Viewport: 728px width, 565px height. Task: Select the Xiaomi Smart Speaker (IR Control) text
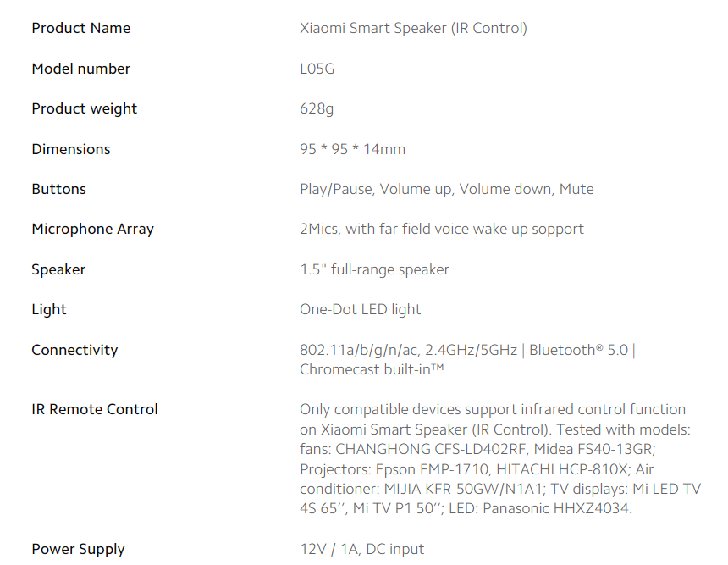coord(413,28)
